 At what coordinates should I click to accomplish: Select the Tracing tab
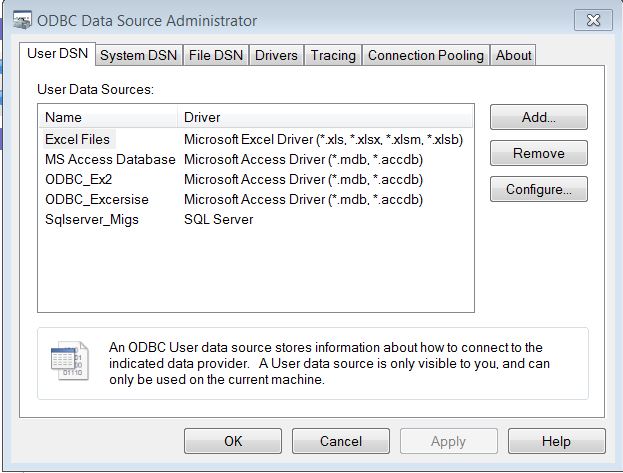[x=333, y=55]
